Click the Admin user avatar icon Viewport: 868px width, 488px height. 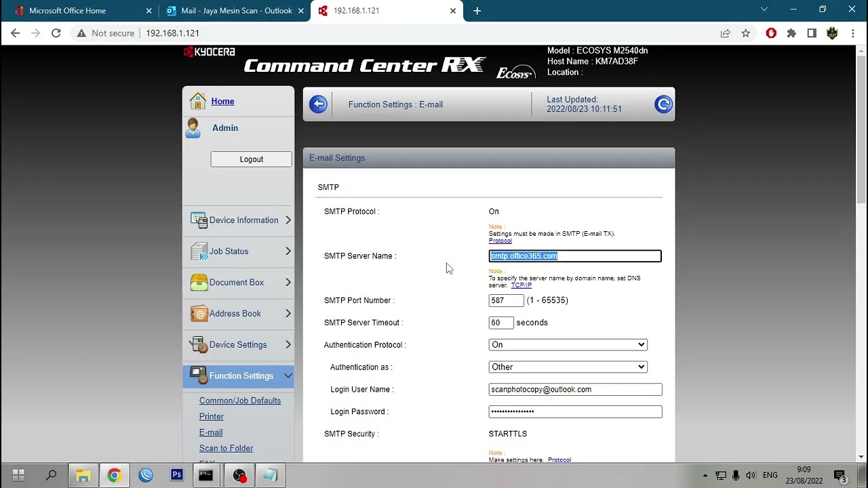click(193, 128)
